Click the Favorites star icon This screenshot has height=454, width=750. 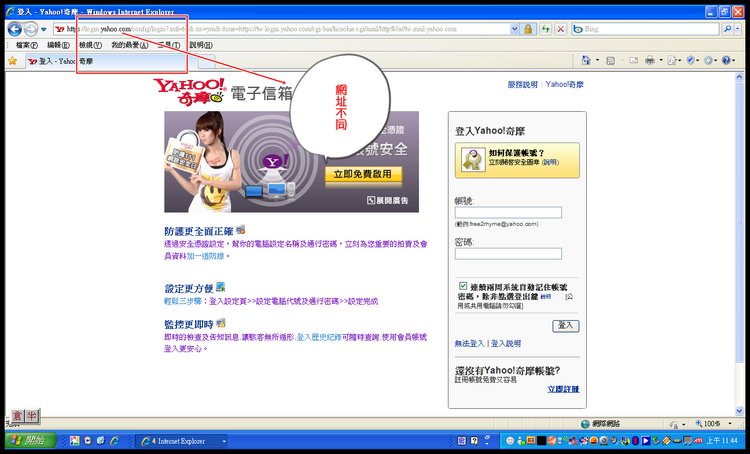(12, 61)
